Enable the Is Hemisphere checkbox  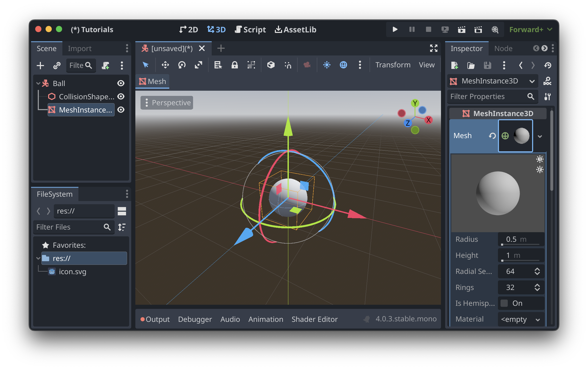(504, 303)
